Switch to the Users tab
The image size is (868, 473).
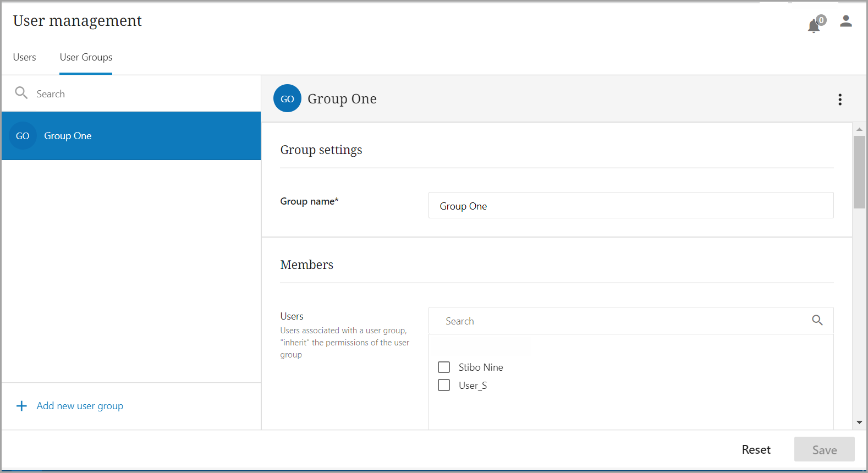coord(25,57)
